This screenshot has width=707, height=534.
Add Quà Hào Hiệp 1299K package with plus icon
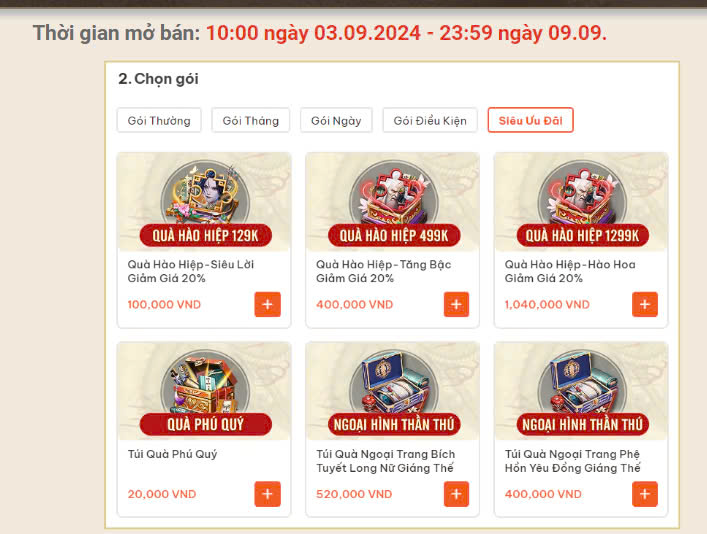645,304
